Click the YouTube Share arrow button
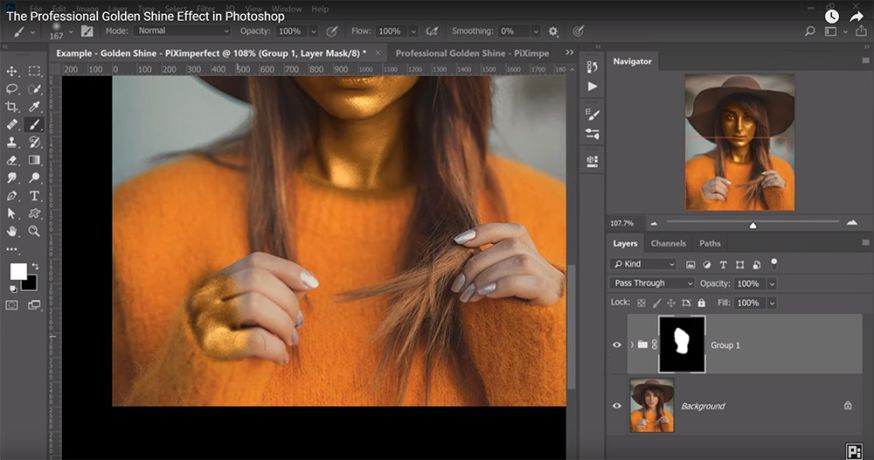Image resolution: width=874 pixels, height=460 pixels. 856,16
